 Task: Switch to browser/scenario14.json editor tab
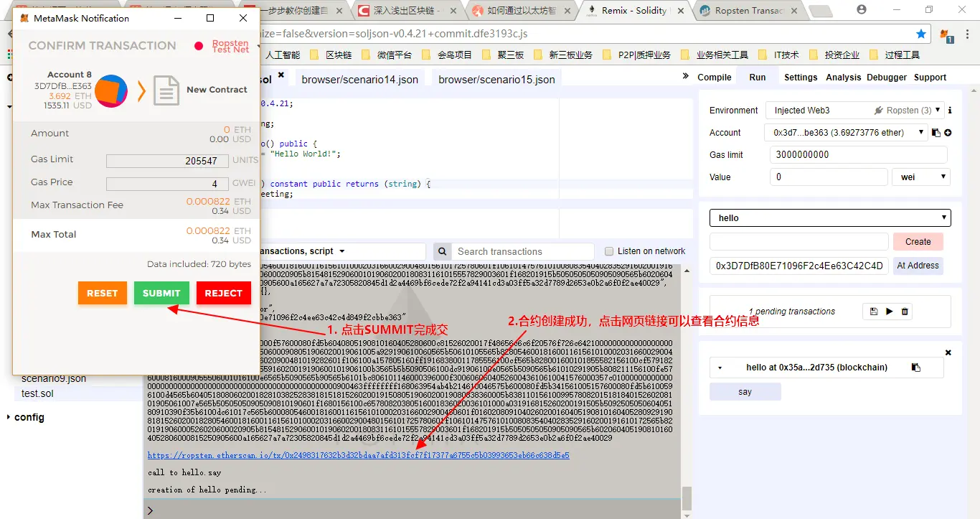click(x=359, y=79)
